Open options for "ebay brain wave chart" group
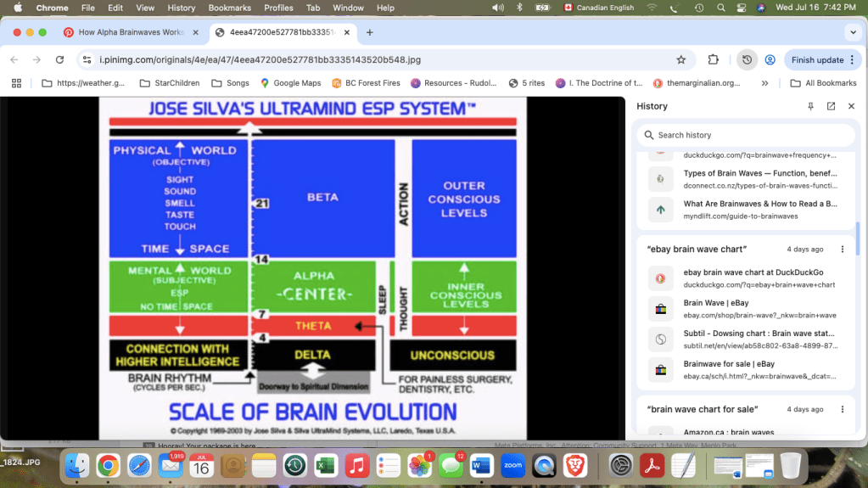The width and height of the screenshot is (868, 488). tap(842, 250)
